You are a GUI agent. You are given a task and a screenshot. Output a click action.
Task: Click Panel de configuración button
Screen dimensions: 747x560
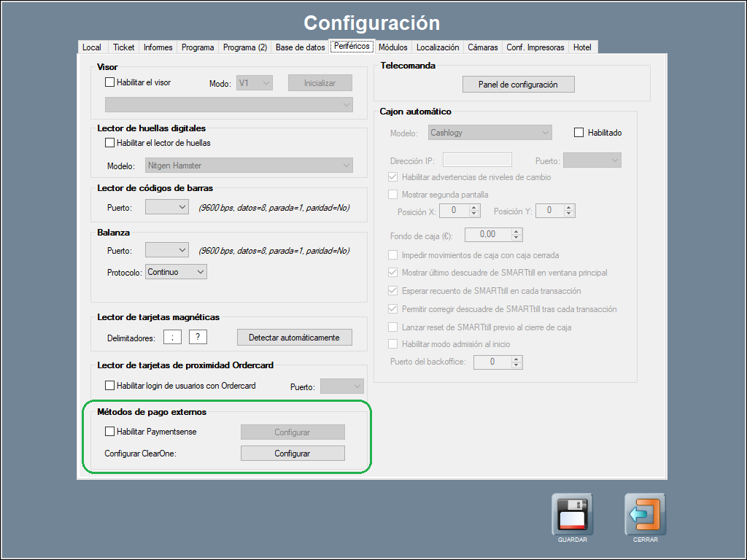click(x=518, y=85)
